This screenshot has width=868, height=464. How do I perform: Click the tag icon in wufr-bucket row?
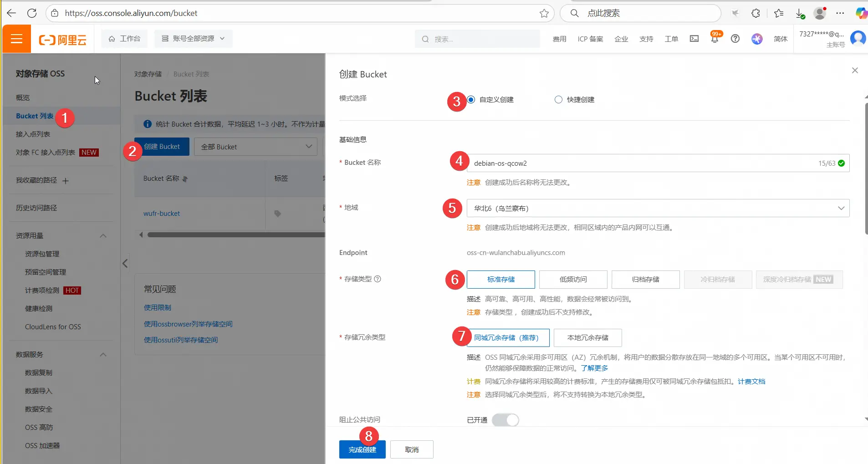(277, 214)
